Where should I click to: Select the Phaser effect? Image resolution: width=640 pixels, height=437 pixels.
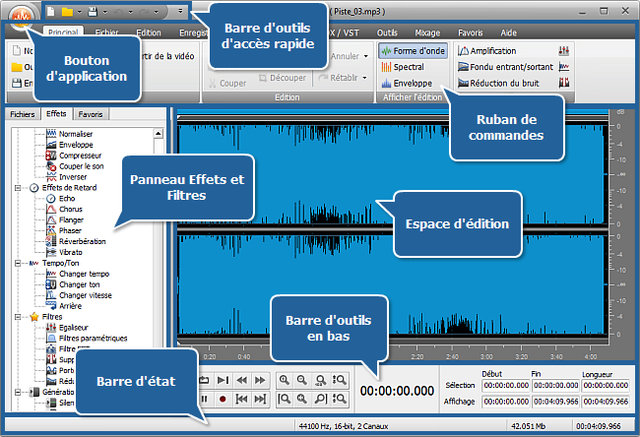coord(64,231)
